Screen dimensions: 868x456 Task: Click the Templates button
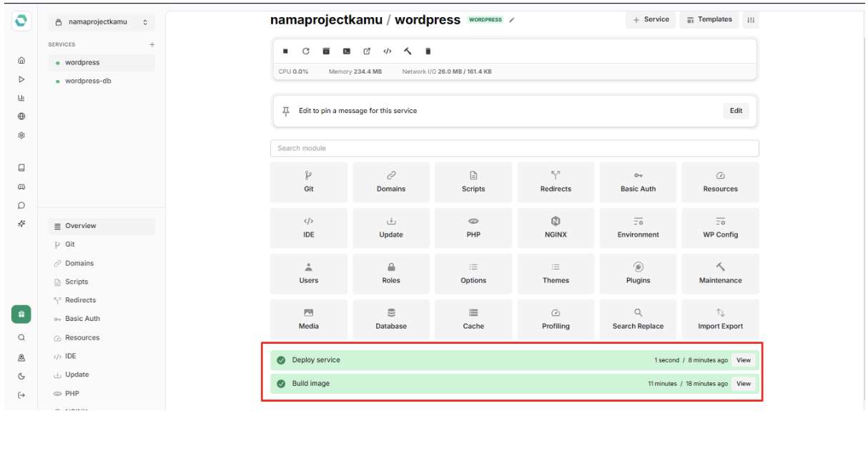[x=709, y=20]
